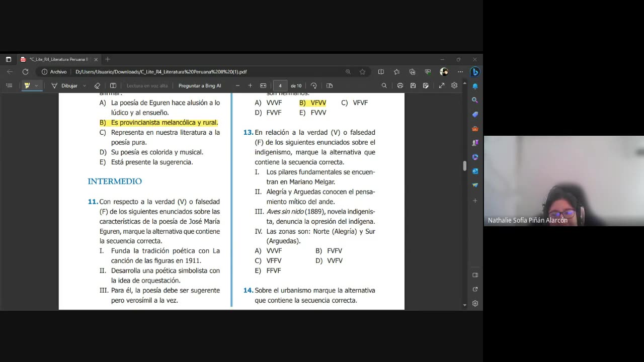Click the Archivo site info button
This screenshot has height=362, width=644.
tap(54, 72)
